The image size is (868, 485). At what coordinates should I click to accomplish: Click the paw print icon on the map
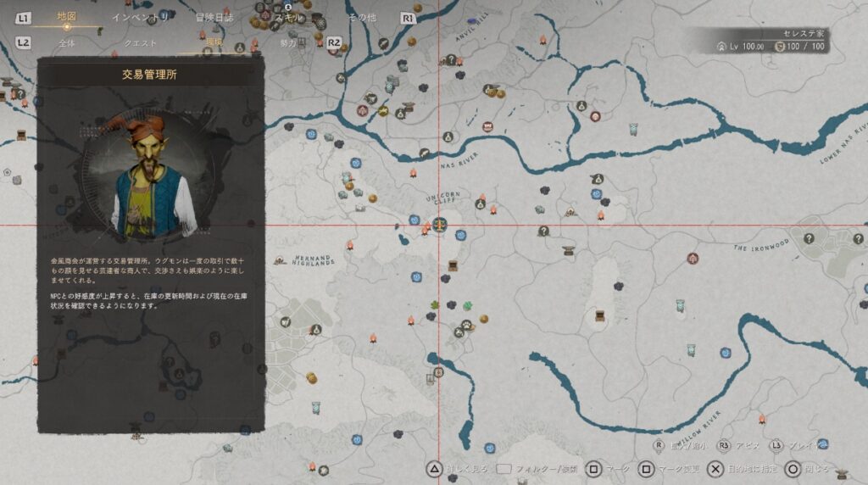pos(465,323)
